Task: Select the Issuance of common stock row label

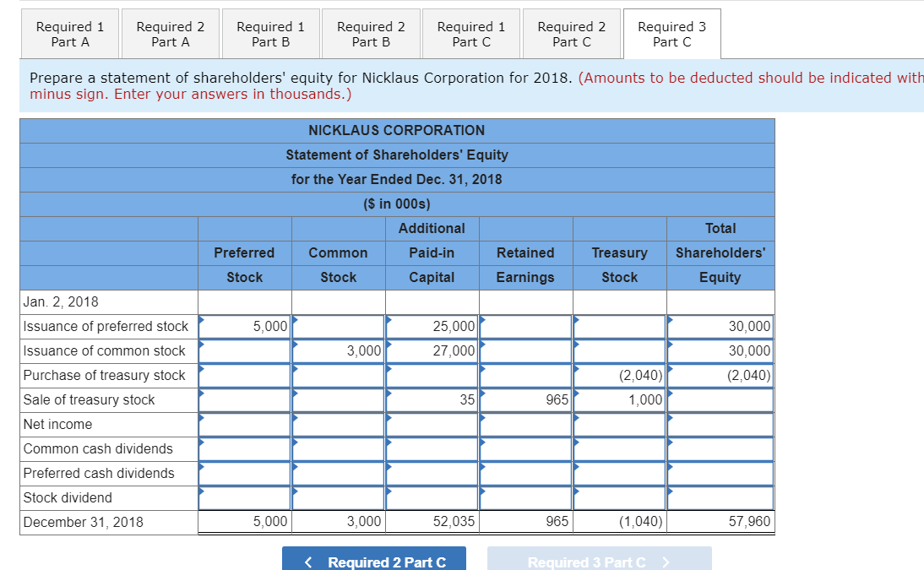Action: pos(104,351)
